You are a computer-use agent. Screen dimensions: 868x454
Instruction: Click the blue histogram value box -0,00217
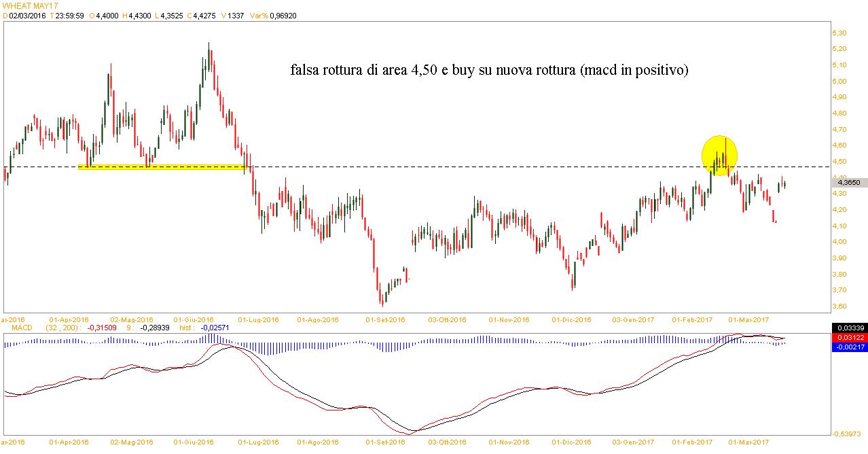click(849, 347)
